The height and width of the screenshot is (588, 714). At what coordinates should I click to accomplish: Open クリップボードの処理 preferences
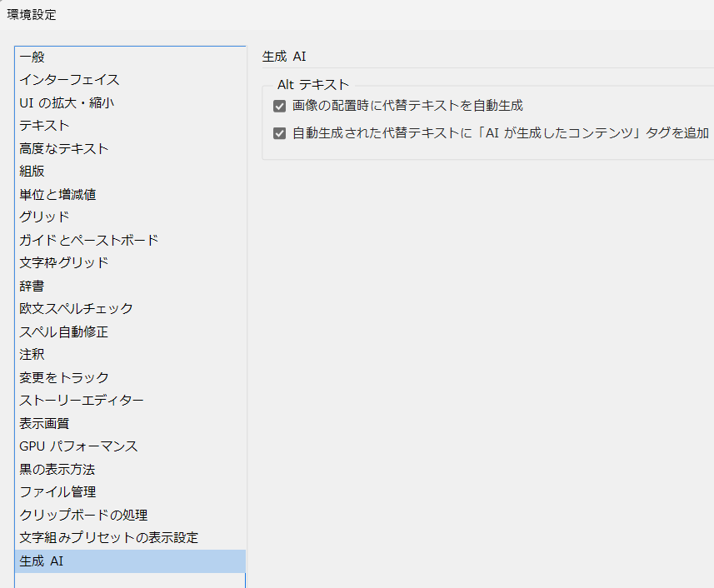83,516
